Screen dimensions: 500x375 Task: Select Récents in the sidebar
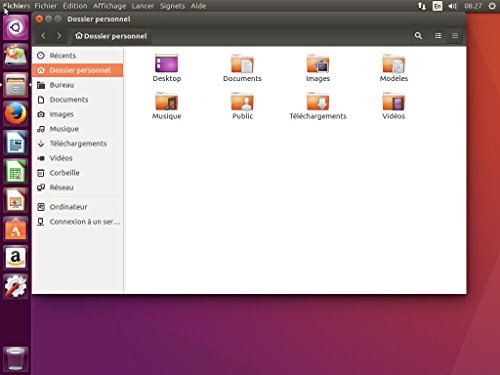point(78,56)
